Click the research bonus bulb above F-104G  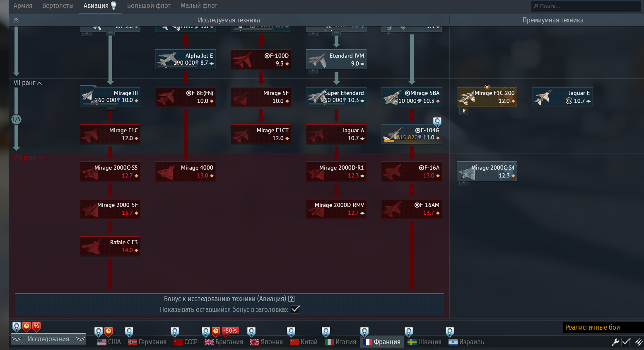pyautogui.click(x=437, y=122)
